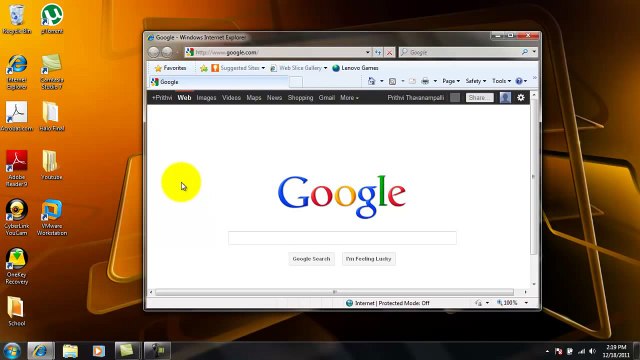Click the browser forward button

tap(167, 52)
